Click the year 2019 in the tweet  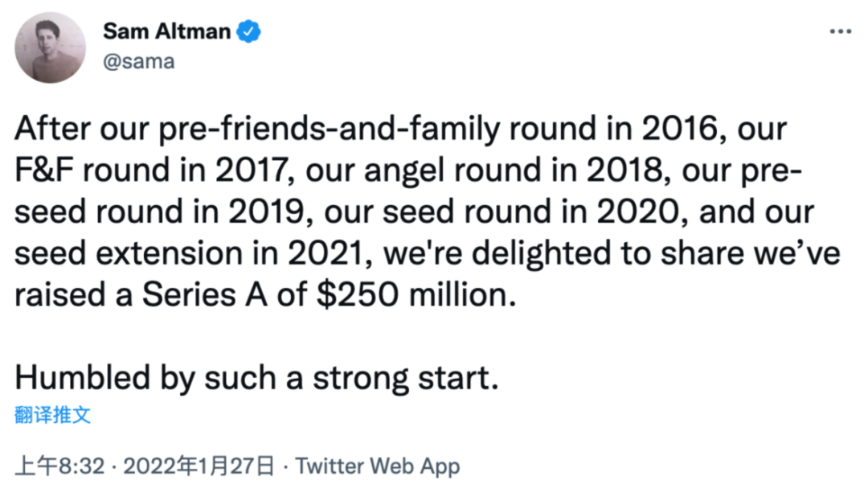(267, 212)
